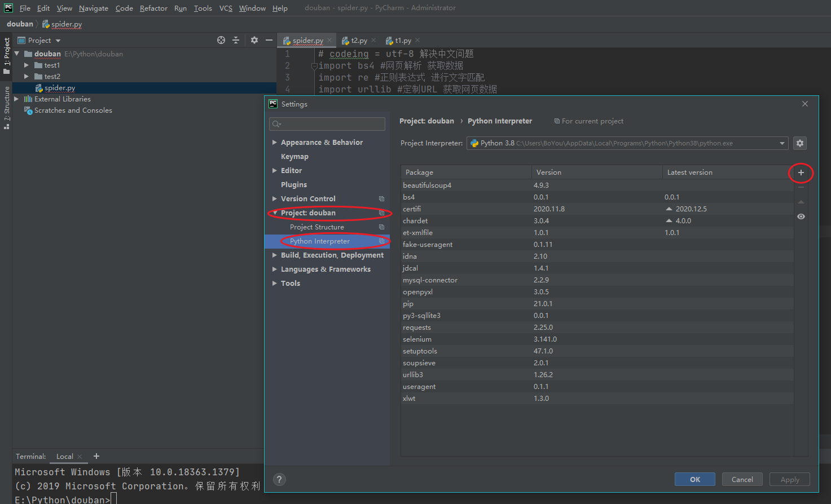The image size is (831, 504).
Task: Select the selenium package row
Action: point(597,339)
